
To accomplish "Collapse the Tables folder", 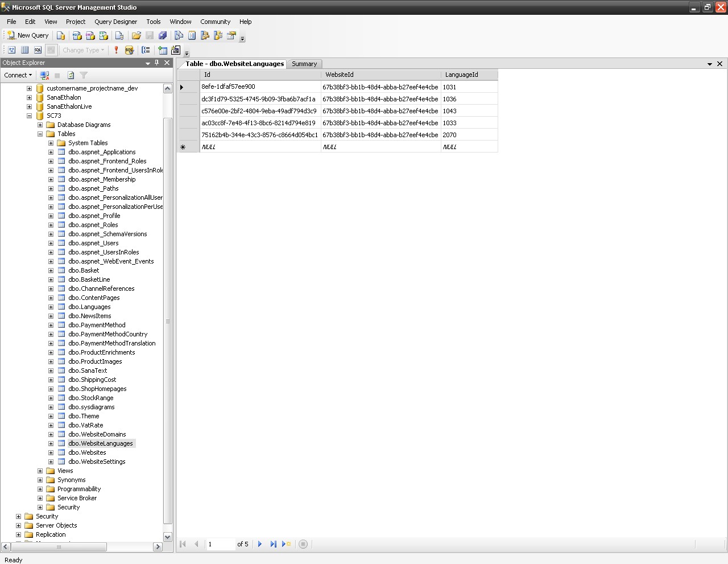I will pos(40,134).
